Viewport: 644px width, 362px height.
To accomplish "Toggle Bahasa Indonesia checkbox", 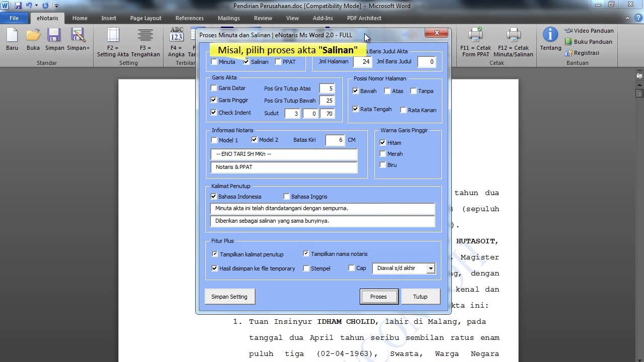I will pos(214,197).
